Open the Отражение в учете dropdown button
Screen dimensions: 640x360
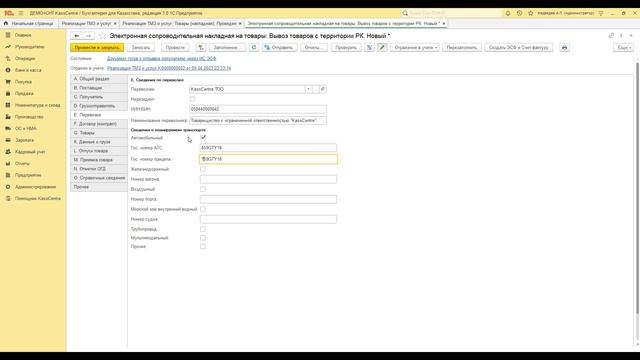[415, 47]
